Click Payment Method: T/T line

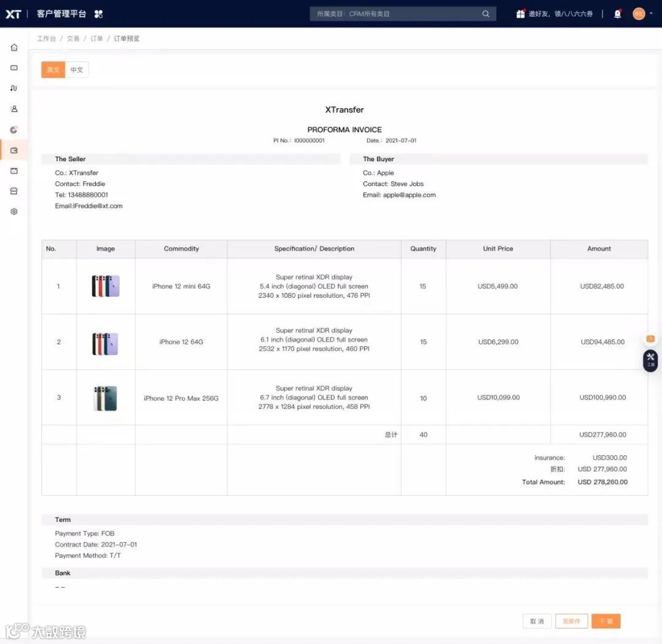(88, 555)
